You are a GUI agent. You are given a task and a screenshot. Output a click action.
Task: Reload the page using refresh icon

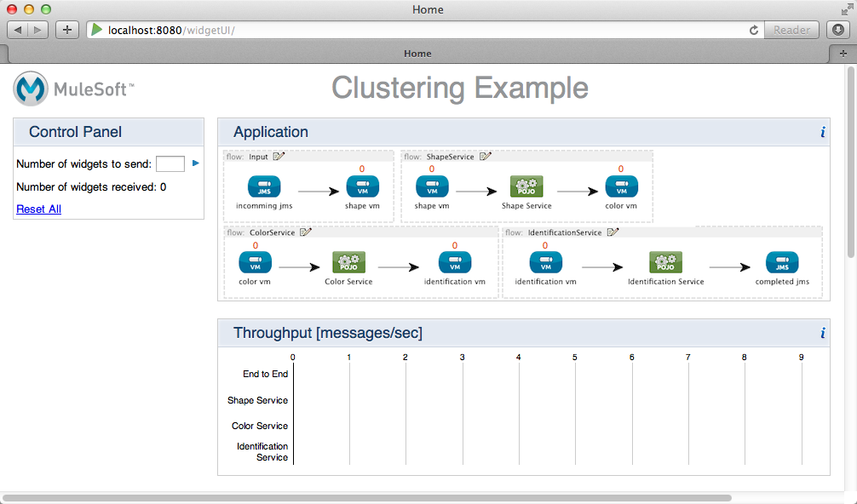(x=754, y=30)
